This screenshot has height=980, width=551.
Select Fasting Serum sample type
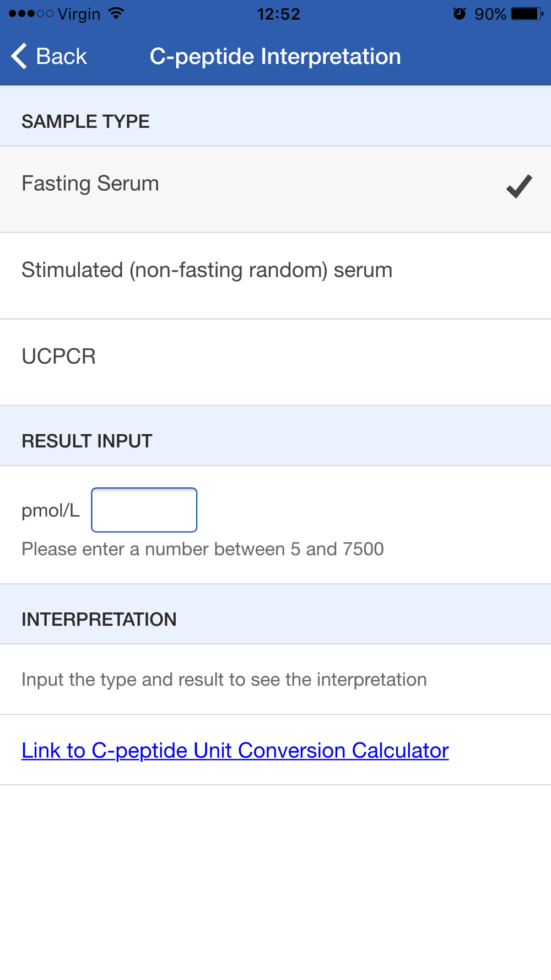275,189
